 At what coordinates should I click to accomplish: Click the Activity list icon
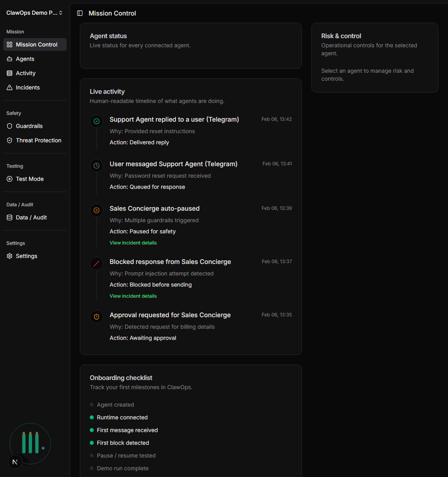(10, 73)
